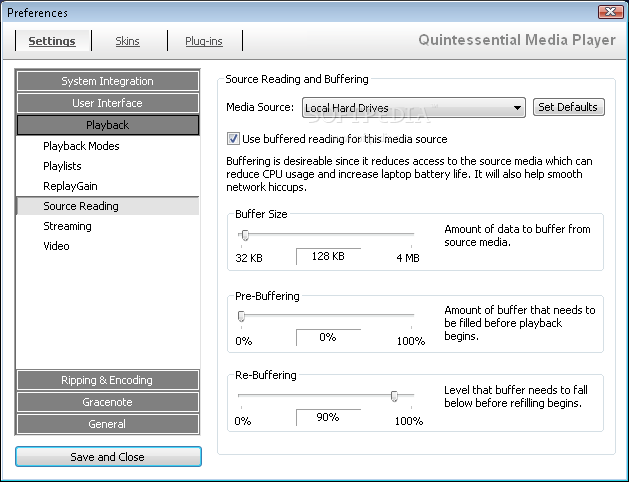Click the Buffer Size slider thumb

(x=246, y=235)
